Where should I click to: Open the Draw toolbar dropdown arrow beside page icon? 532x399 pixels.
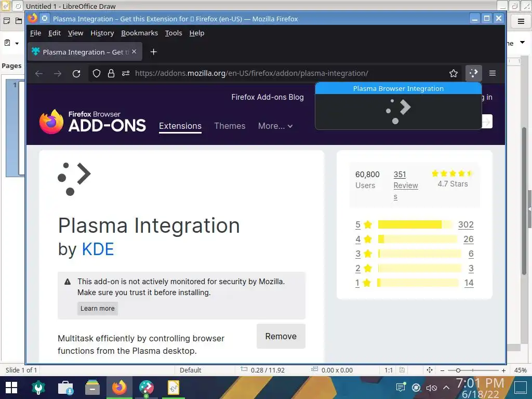point(17,43)
